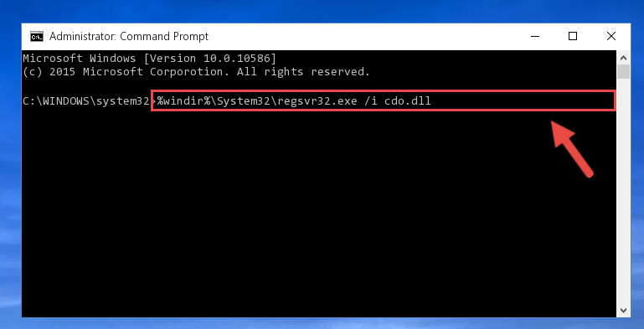Click the empty black console area

(287, 213)
